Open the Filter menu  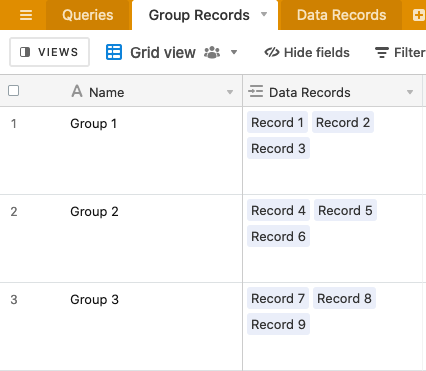(x=400, y=53)
